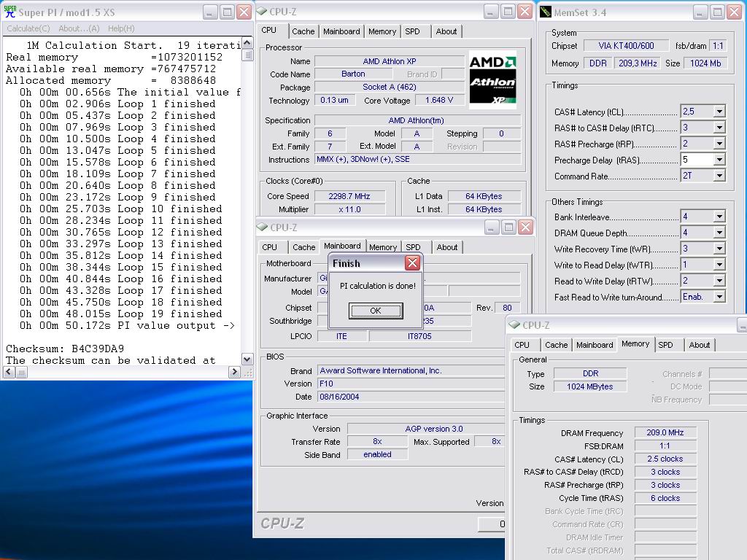Select the SPD tab in the CPU-Z Memory window
Viewport: 747px width, 560px height.
(665, 345)
